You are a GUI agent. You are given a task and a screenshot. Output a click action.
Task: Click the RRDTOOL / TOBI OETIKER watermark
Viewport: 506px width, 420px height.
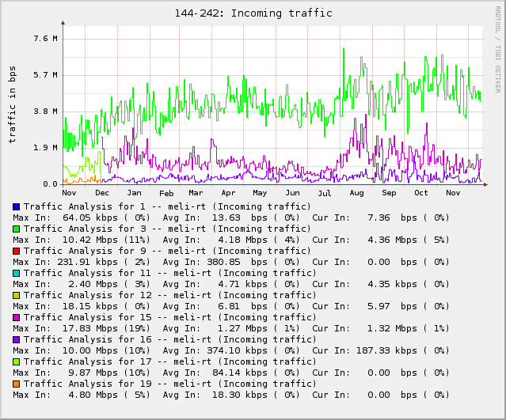497,49
